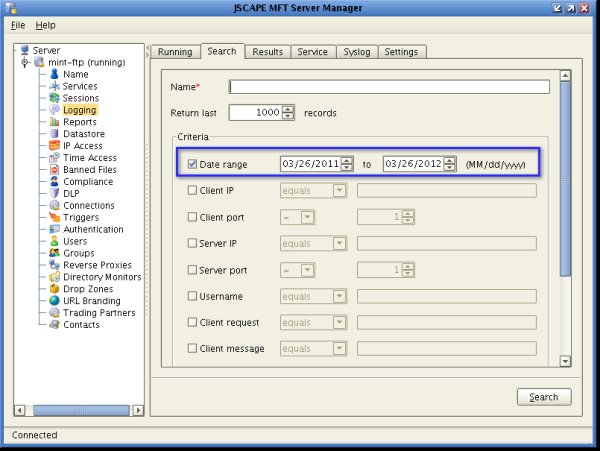Click the vertical scrollbar thumb in criteria panel
The width and height of the screenshot is (600, 451).
(x=565, y=178)
